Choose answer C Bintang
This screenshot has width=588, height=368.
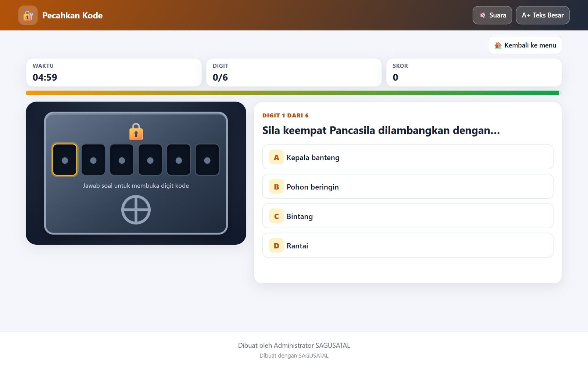pos(408,216)
